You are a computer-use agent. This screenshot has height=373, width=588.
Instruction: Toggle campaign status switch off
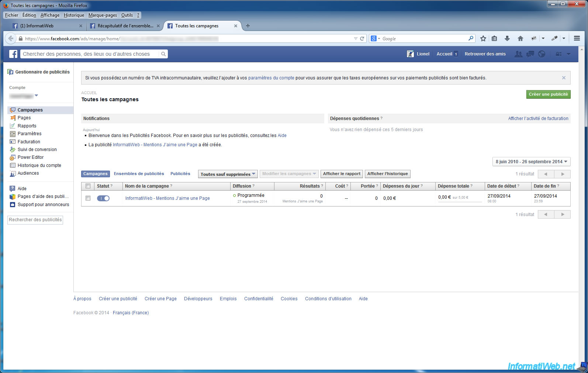tap(103, 198)
